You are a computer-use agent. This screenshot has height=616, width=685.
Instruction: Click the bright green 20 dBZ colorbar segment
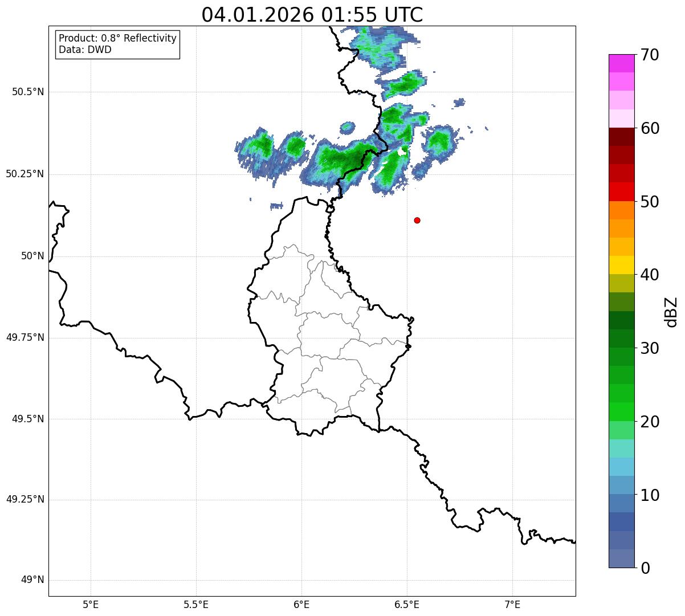tap(621, 411)
